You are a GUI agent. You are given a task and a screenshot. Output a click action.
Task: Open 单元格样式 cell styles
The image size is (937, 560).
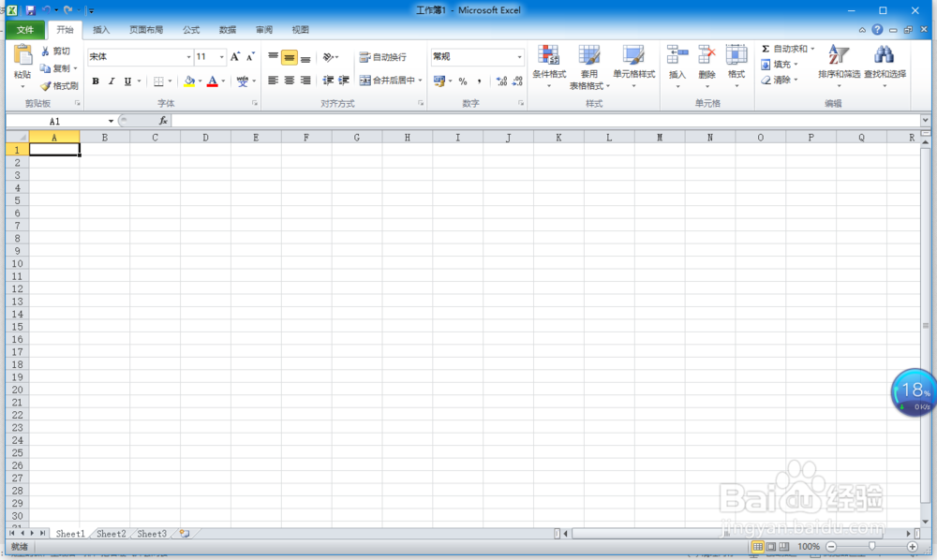coord(634,66)
